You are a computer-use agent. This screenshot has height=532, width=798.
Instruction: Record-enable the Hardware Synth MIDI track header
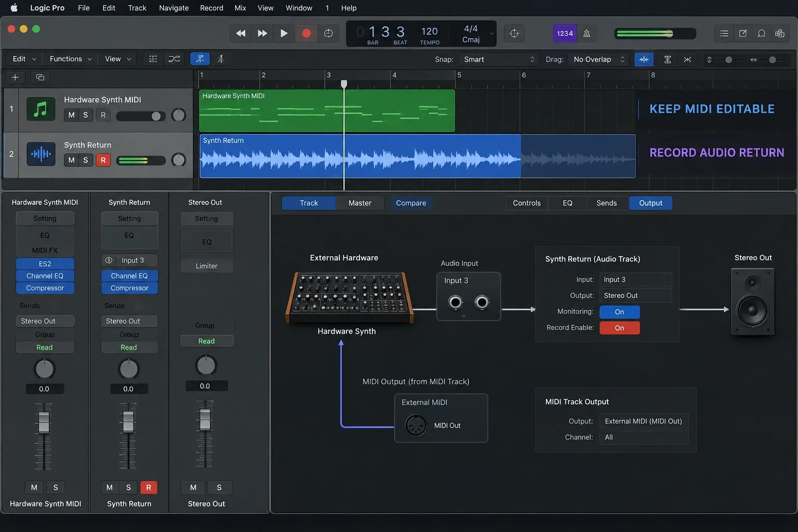click(x=103, y=115)
